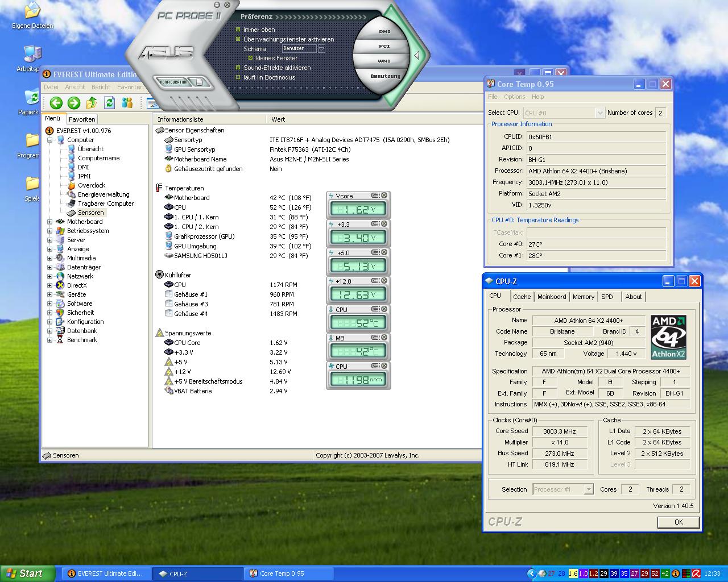Click the Overclock item in tree
The image size is (728, 582).
tap(91, 185)
